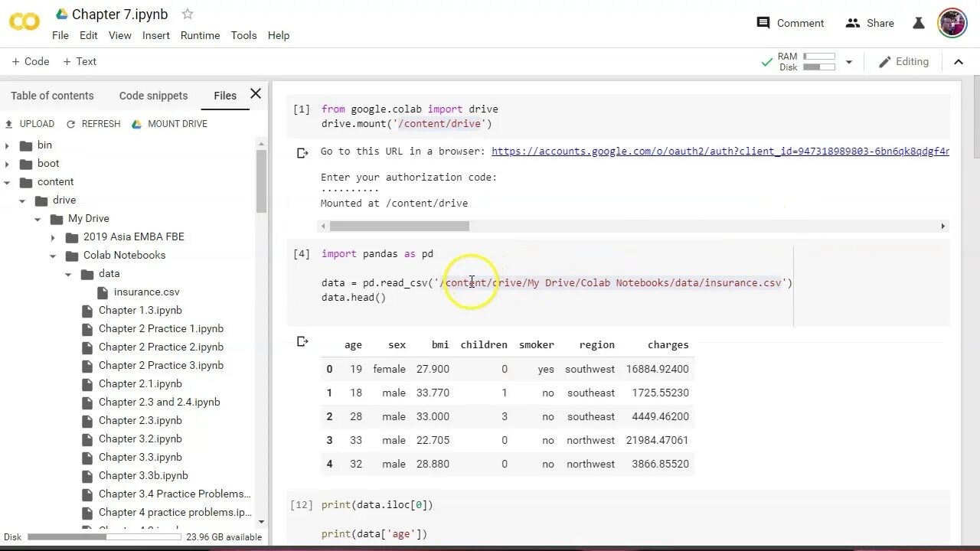Click left arrow of output scrollbar

(x=323, y=226)
